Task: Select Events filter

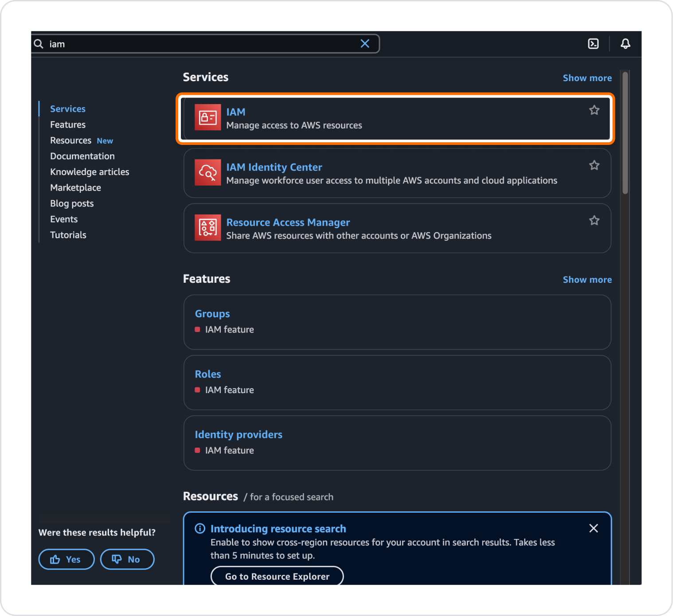Action: coord(64,219)
